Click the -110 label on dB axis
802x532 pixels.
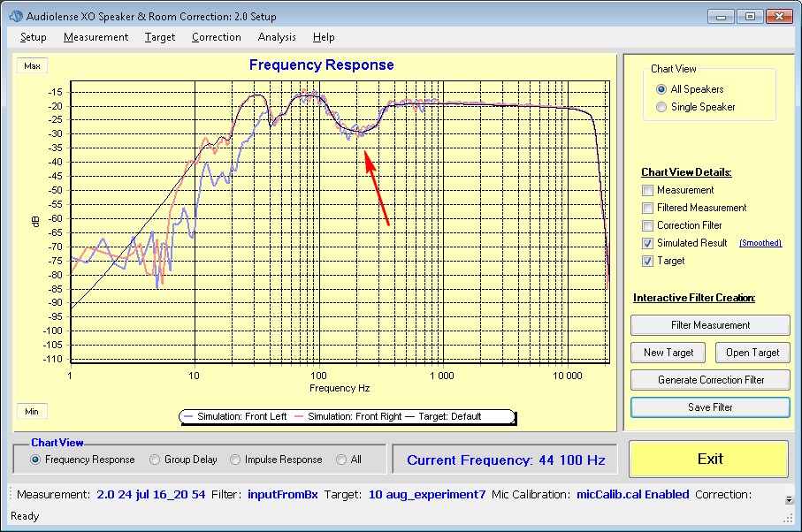click(x=54, y=360)
